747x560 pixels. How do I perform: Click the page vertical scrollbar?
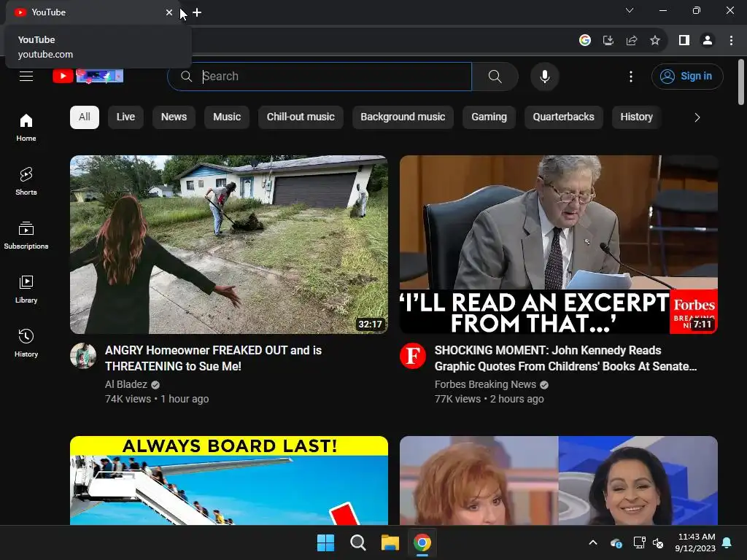[741, 82]
